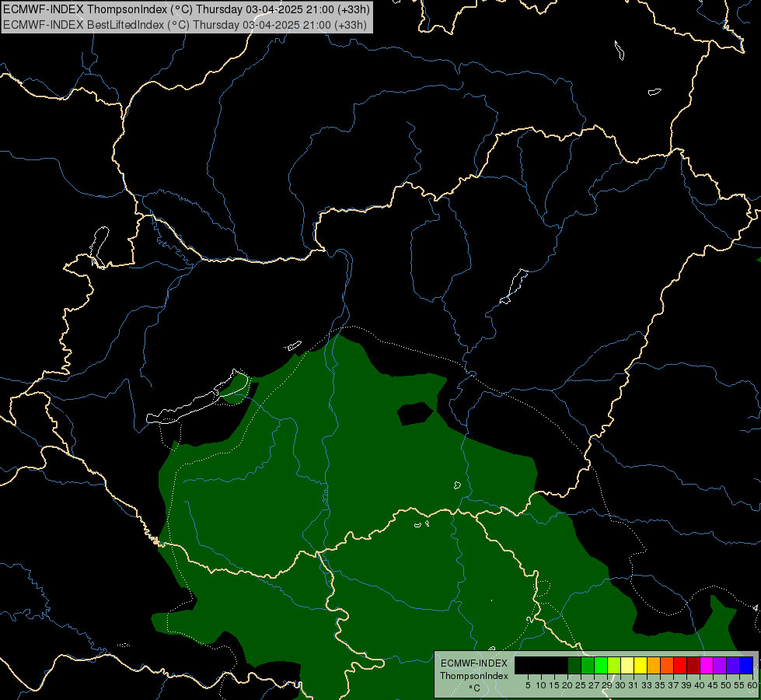The height and width of the screenshot is (700, 761).
Task: Click the legend tick value '25'
Action: 581,685
